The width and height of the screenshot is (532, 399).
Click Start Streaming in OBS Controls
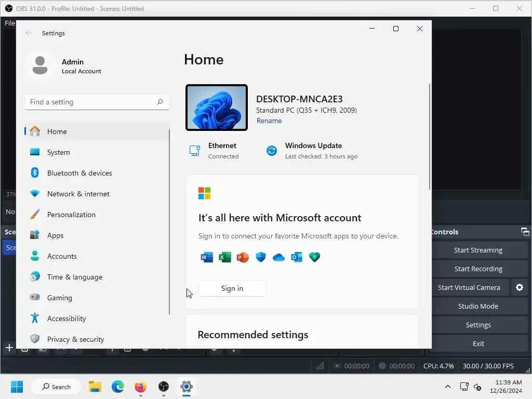[x=478, y=250]
